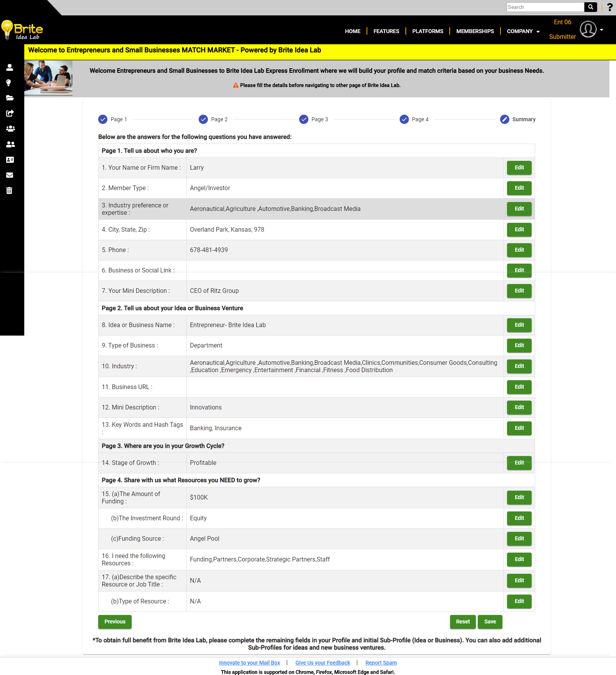Edit Your Mini Description row
616x675 pixels.
point(519,291)
